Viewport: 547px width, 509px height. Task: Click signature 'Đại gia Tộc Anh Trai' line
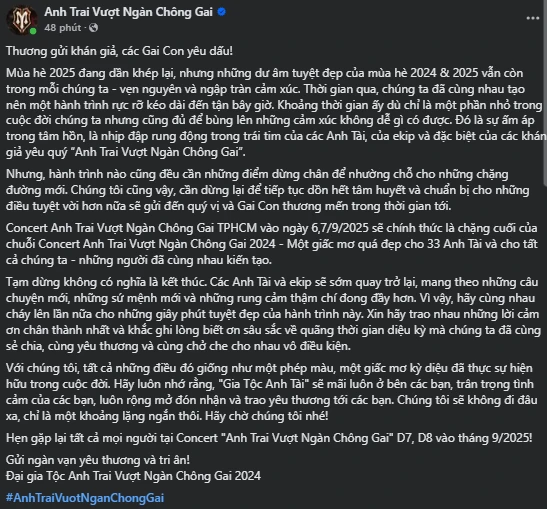pyautogui.click(x=133, y=476)
